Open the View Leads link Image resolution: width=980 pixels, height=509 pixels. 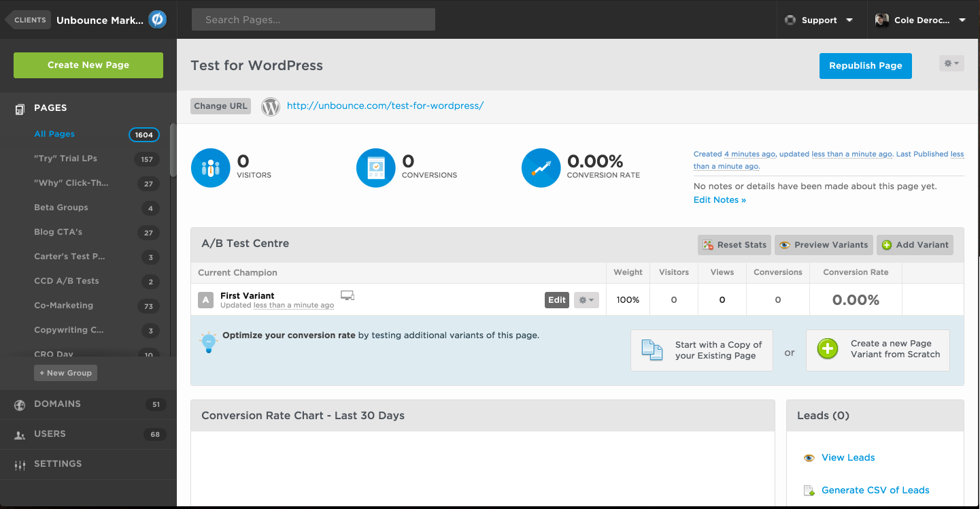847,457
